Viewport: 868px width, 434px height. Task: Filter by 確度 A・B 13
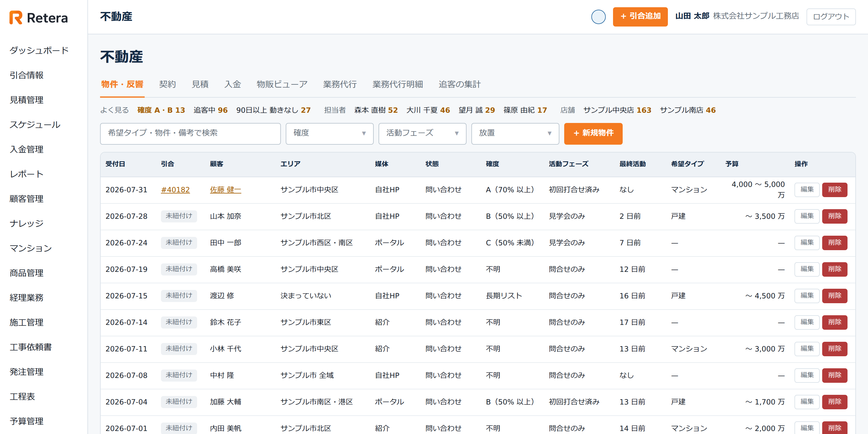(161, 110)
